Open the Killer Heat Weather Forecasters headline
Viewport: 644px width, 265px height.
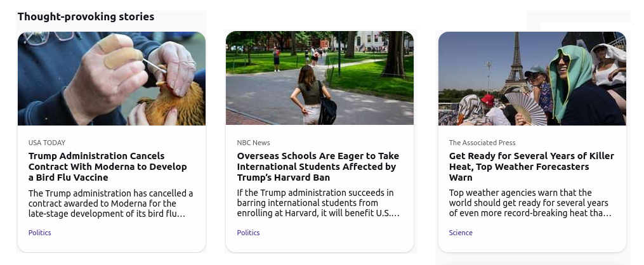point(532,167)
